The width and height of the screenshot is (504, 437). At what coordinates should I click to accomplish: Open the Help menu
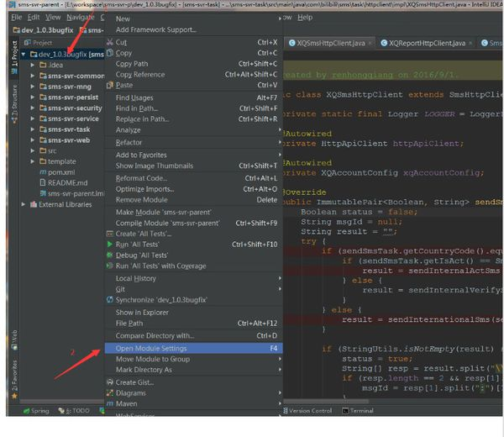click(x=305, y=18)
